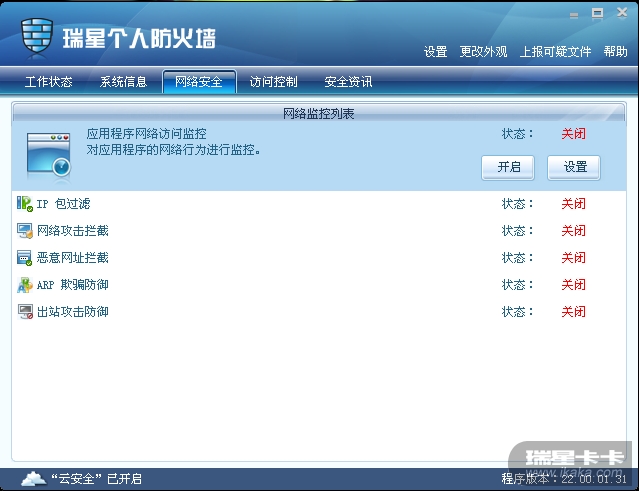Click the 恶意网址拦截 icon

click(x=24, y=258)
